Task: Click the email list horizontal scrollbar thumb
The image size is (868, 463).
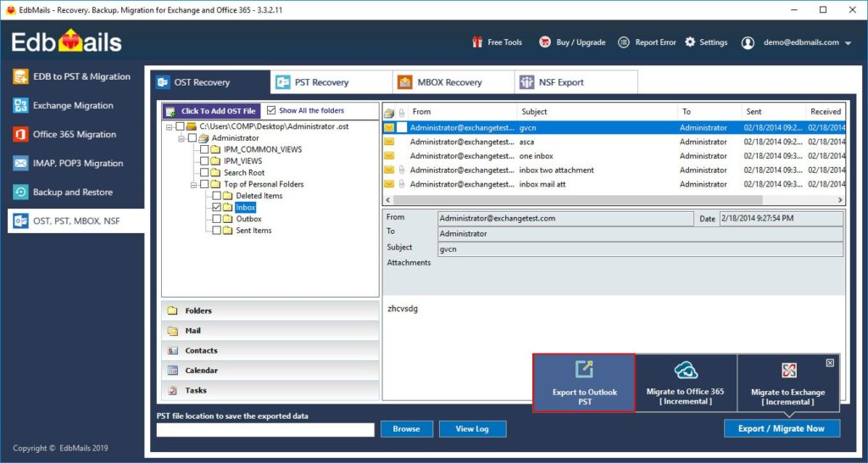Action: click(x=578, y=200)
